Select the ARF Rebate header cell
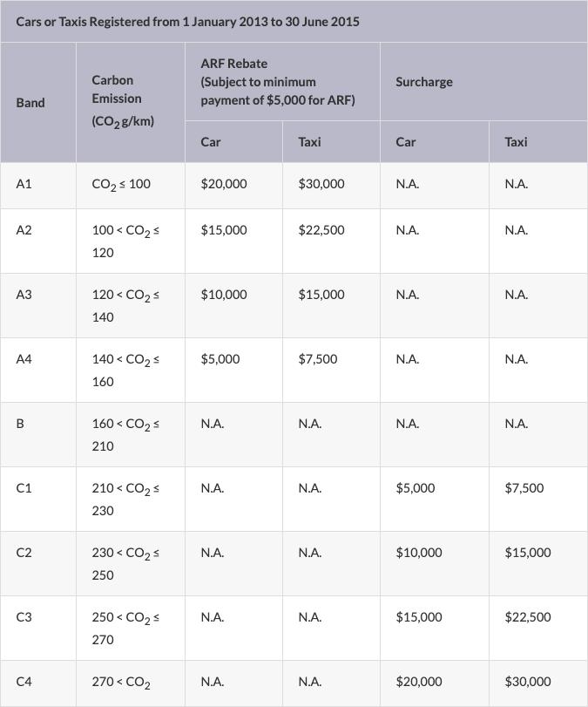The height and width of the screenshot is (707, 588). [x=277, y=82]
